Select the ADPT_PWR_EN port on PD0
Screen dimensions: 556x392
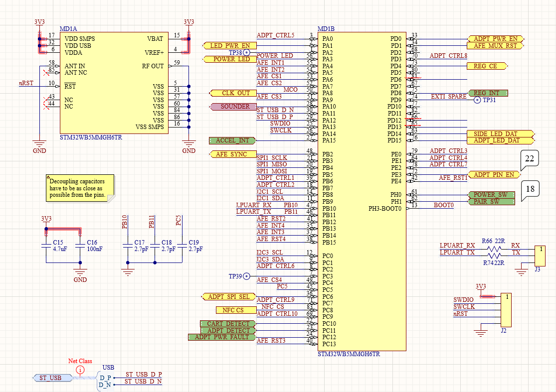[x=495, y=38]
